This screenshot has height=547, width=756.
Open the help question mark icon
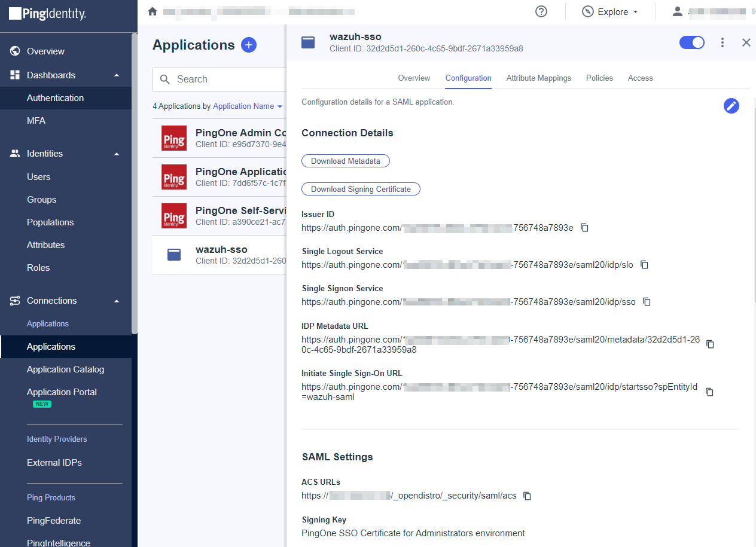pyautogui.click(x=541, y=11)
